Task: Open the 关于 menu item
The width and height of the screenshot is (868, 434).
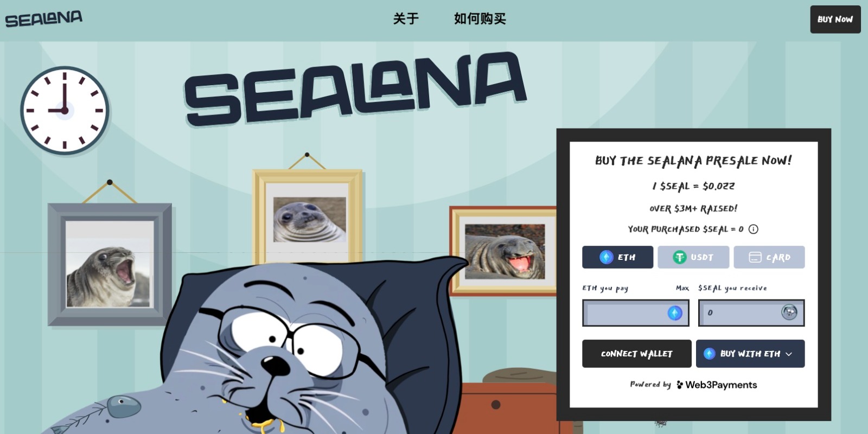Action: [406, 19]
